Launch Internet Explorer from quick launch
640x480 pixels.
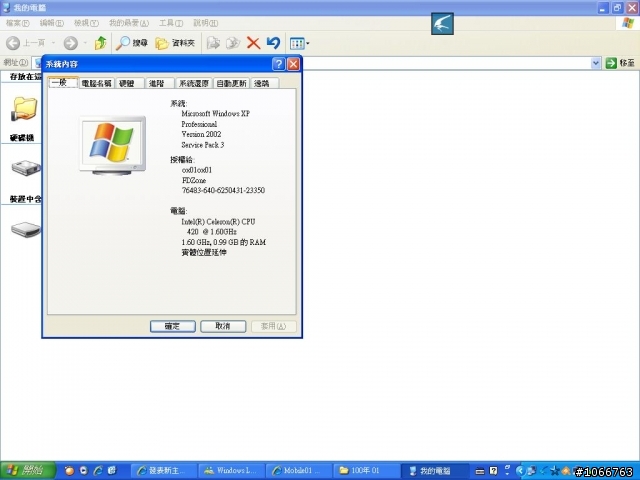[x=98, y=471]
